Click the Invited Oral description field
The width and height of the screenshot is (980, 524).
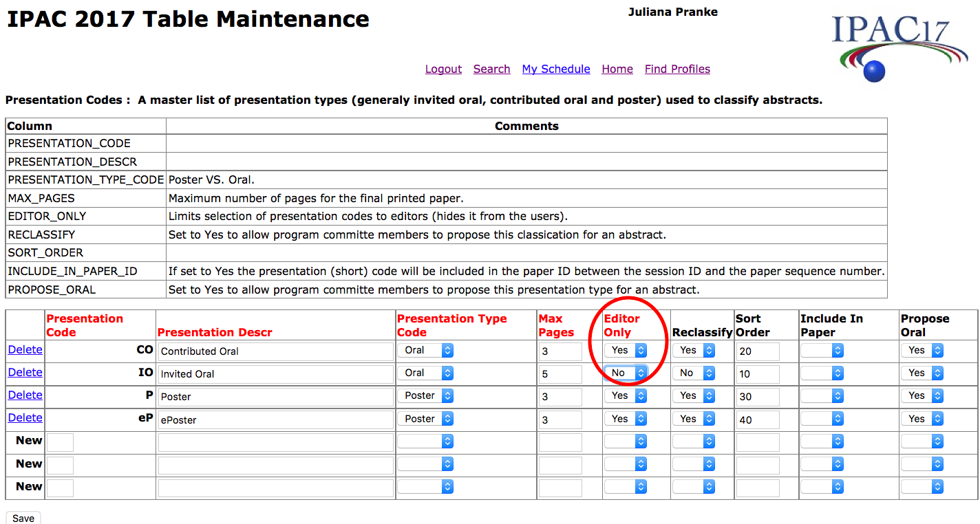275,374
